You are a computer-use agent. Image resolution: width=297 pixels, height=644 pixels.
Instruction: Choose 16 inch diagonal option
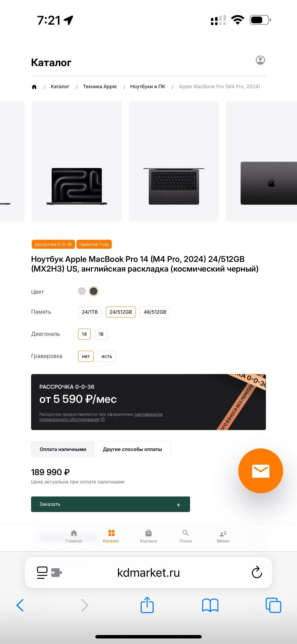pyautogui.click(x=101, y=334)
